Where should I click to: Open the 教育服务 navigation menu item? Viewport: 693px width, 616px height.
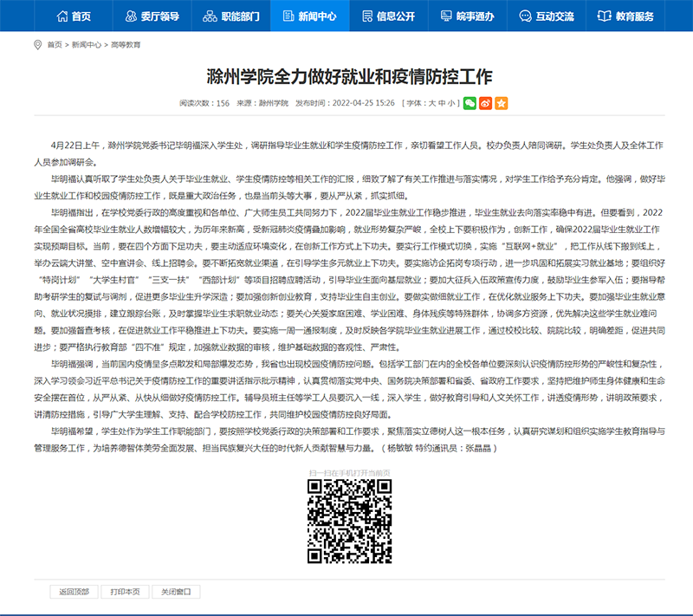coord(625,16)
